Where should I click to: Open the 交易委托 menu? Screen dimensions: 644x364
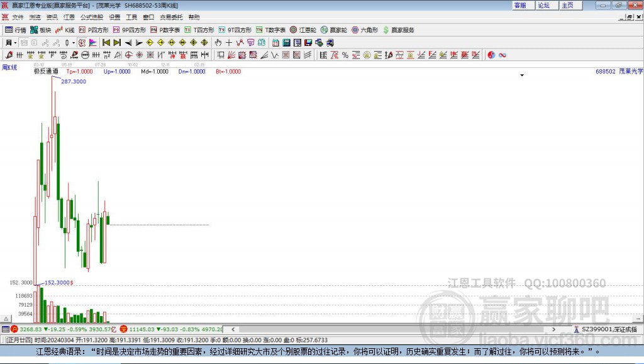click(x=171, y=17)
